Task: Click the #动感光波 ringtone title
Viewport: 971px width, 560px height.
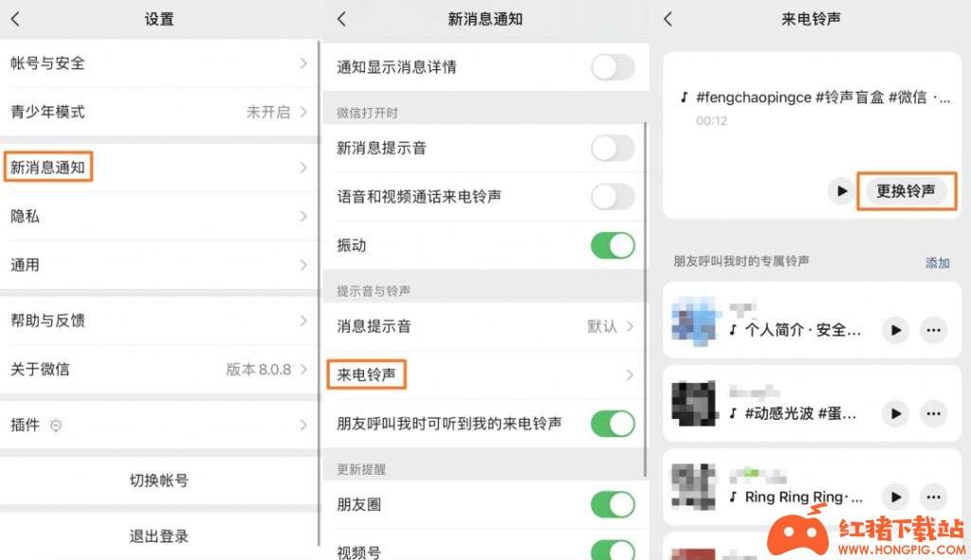Action: pyautogui.click(x=800, y=413)
